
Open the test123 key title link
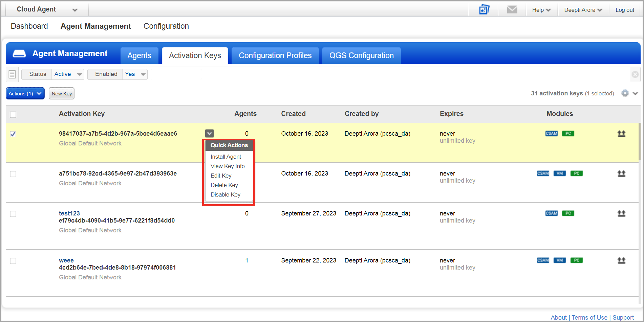coord(69,213)
